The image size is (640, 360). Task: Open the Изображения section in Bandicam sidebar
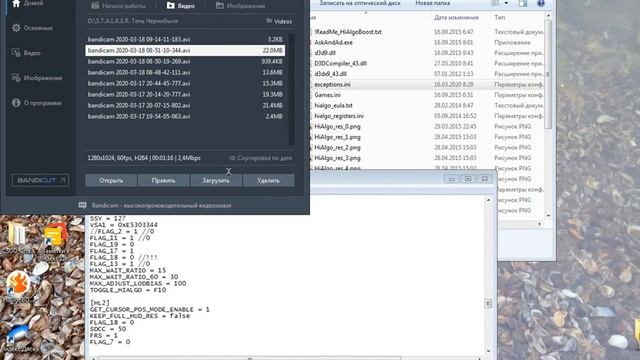[x=37, y=78]
